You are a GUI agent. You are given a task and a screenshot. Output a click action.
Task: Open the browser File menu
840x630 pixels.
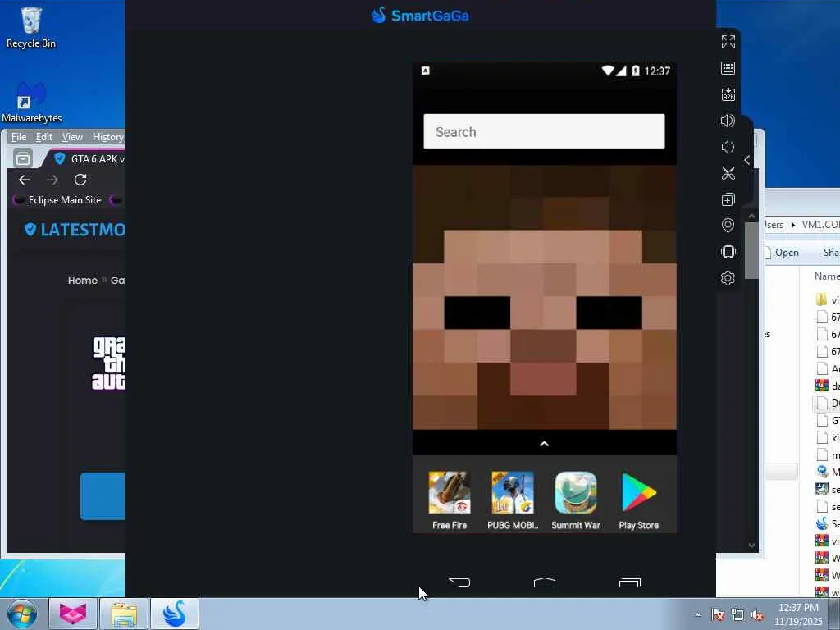pos(19,137)
